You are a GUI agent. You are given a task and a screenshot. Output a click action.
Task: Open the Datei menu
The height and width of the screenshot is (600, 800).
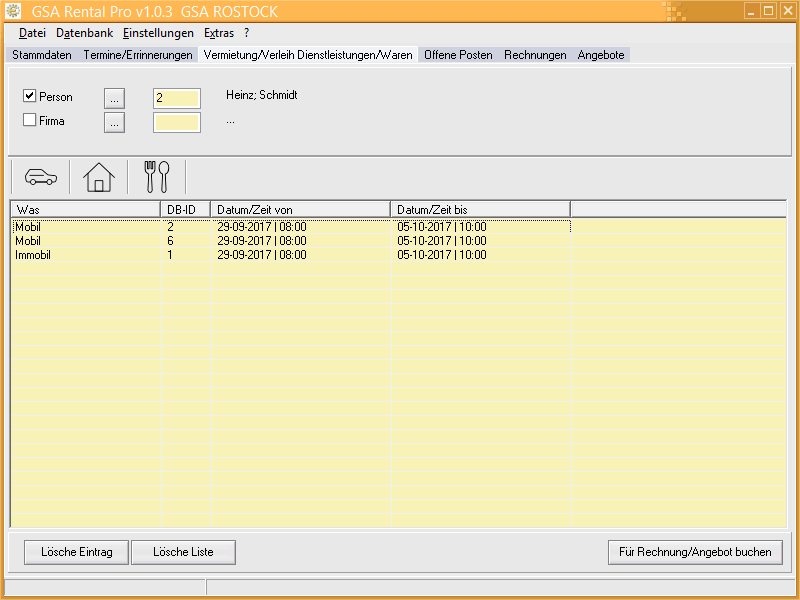[32, 33]
